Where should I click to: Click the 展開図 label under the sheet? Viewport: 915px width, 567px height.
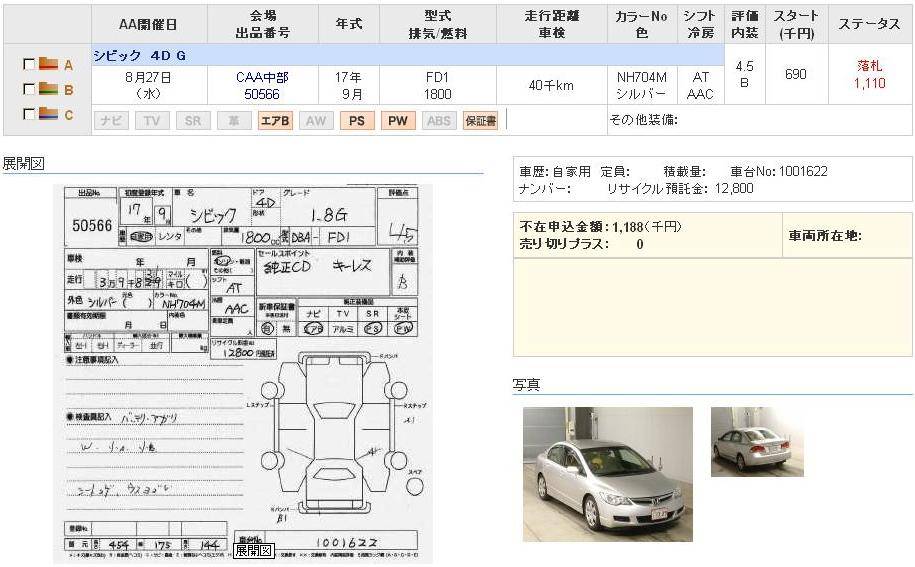[x=254, y=550]
